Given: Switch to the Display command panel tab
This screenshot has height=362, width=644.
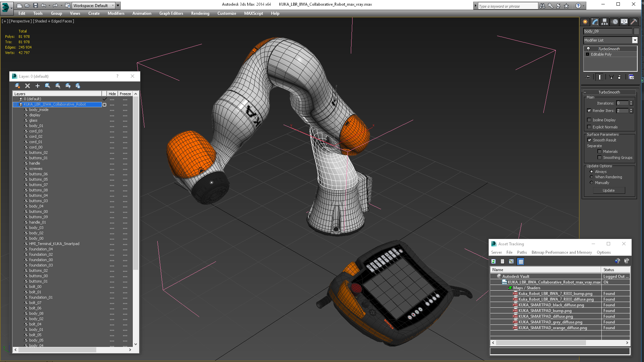Looking at the screenshot, I should pyautogui.click(x=624, y=22).
